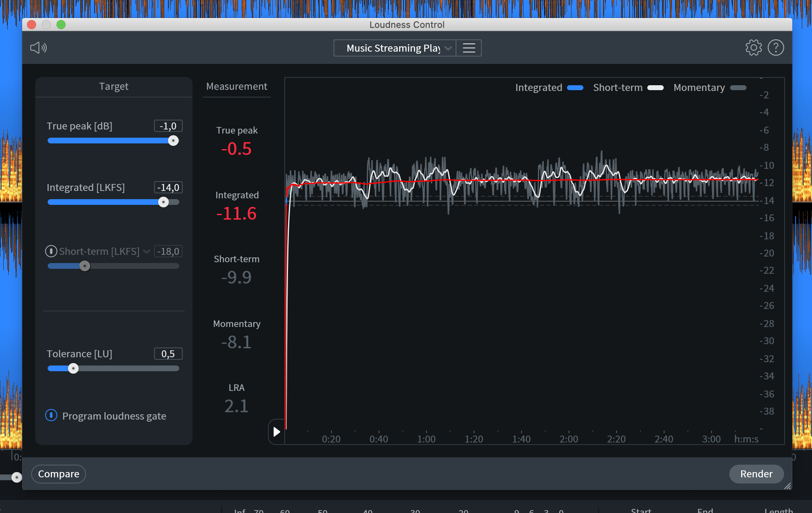Open the preset hamburger menu
The height and width of the screenshot is (513, 812).
469,48
